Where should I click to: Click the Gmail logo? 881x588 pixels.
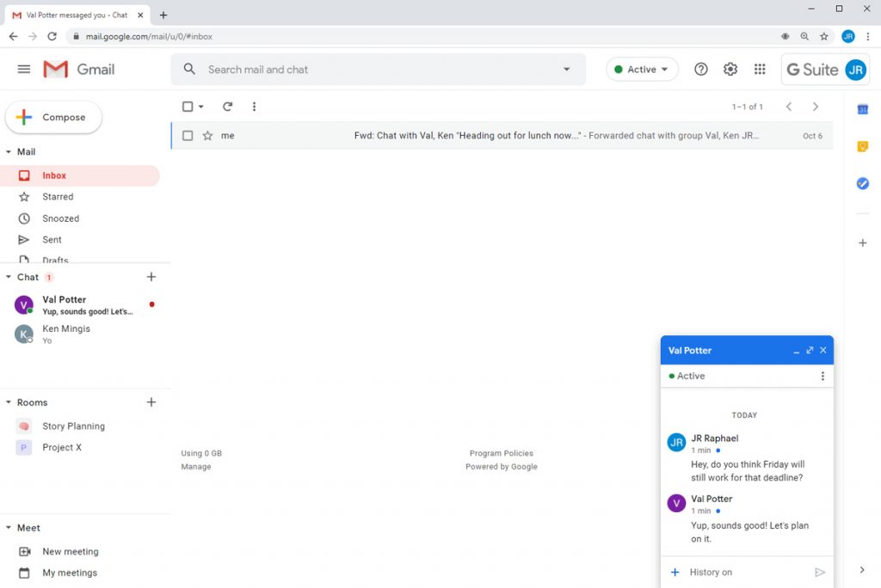click(x=79, y=69)
